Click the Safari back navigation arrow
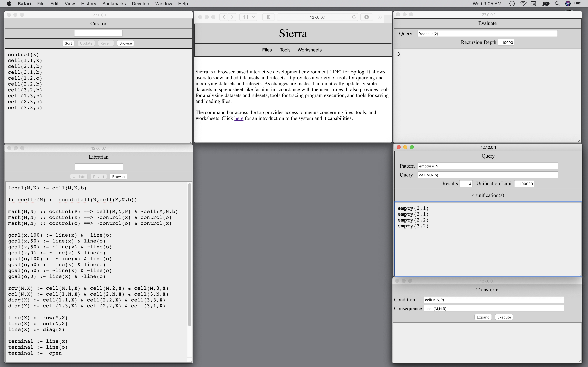 224,17
